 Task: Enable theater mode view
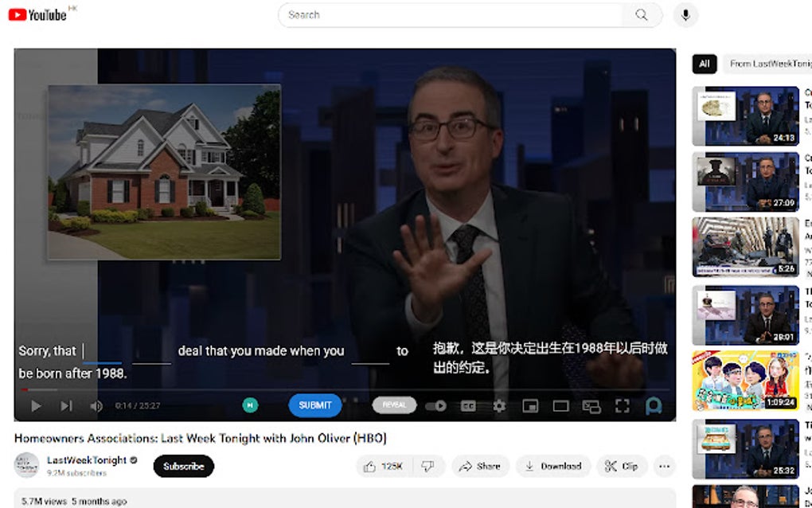(x=561, y=406)
